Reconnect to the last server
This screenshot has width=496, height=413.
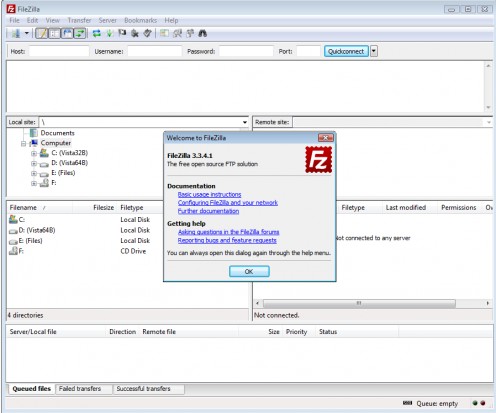coord(147,33)
